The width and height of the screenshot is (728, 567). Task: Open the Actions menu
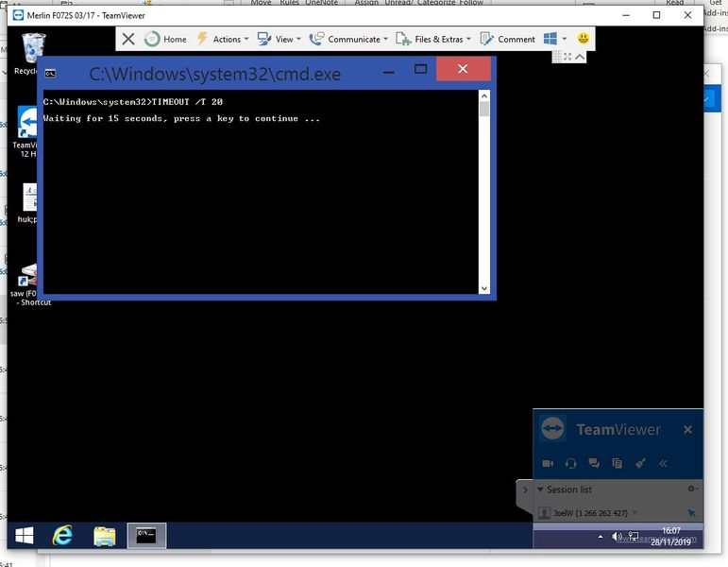(222, 39)
